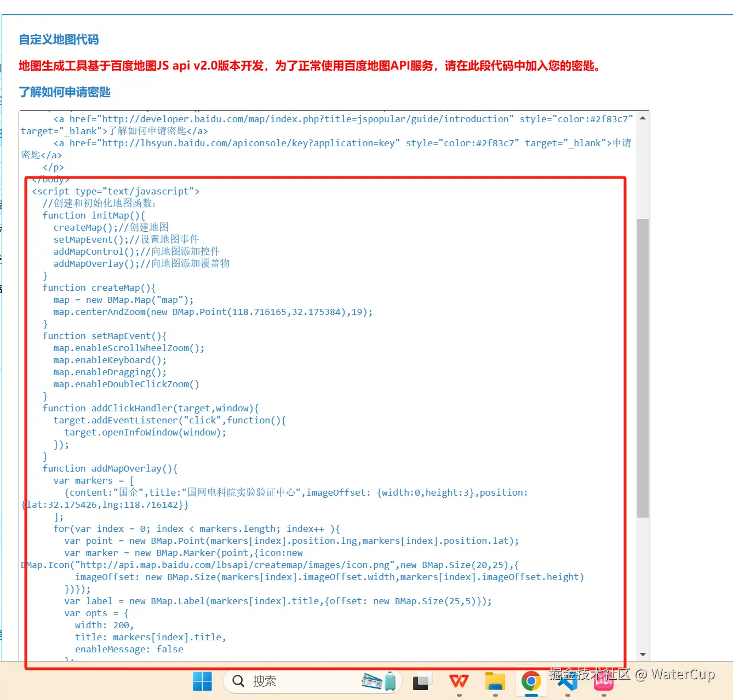Click the line starting var point = new BMap.Point
The height and width of the screenshot is (700, 733).
click(291, 541)
